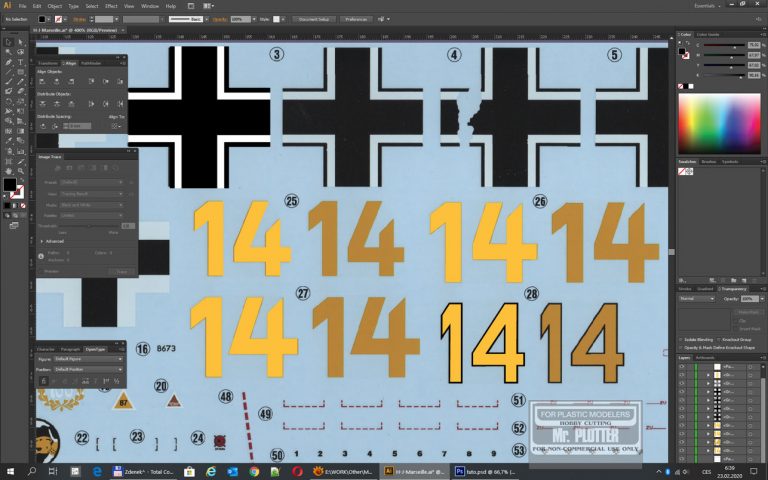Image resolution: width=768 pixels, height=480 pixels.
Task: Activate the Type tool
Action: 21,62
